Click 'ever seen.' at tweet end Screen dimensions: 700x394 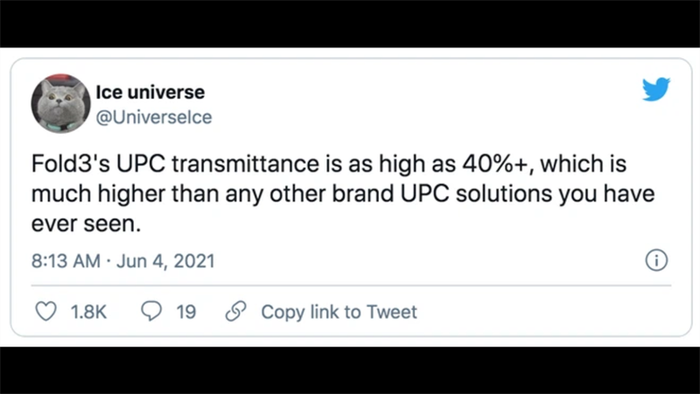point(86,224)
